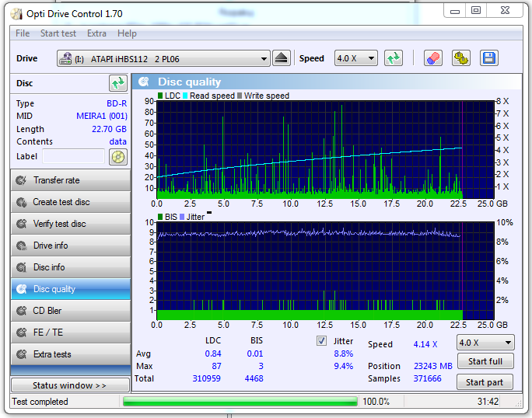Click the Disc quality header disc icon
Image resolution: width=532 pixels, height=418 pixels.
click(144, 82)
